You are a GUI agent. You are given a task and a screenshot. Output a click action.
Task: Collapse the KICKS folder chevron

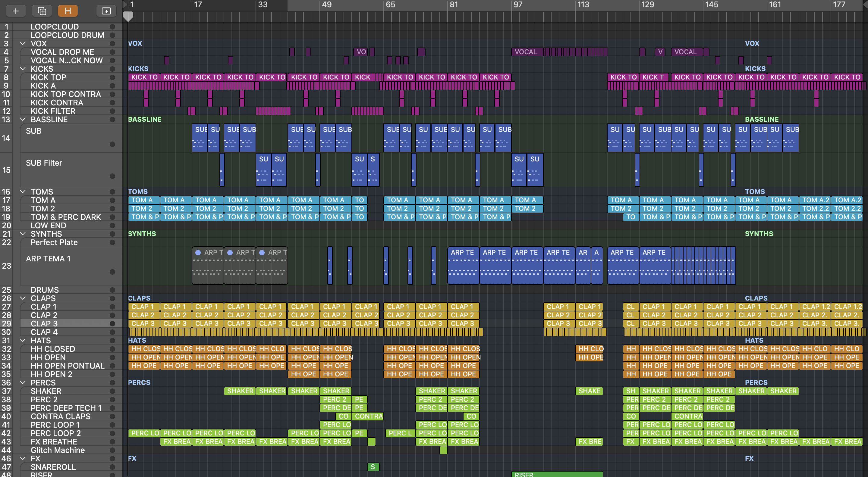coord(23,69)
